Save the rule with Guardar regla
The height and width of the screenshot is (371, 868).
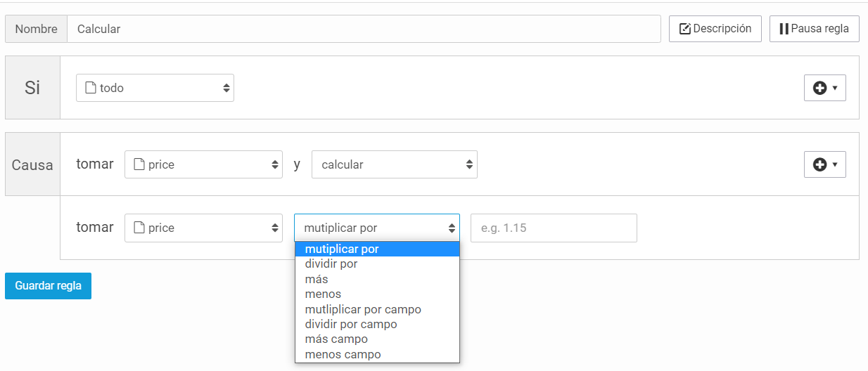(x=48, y=286)
